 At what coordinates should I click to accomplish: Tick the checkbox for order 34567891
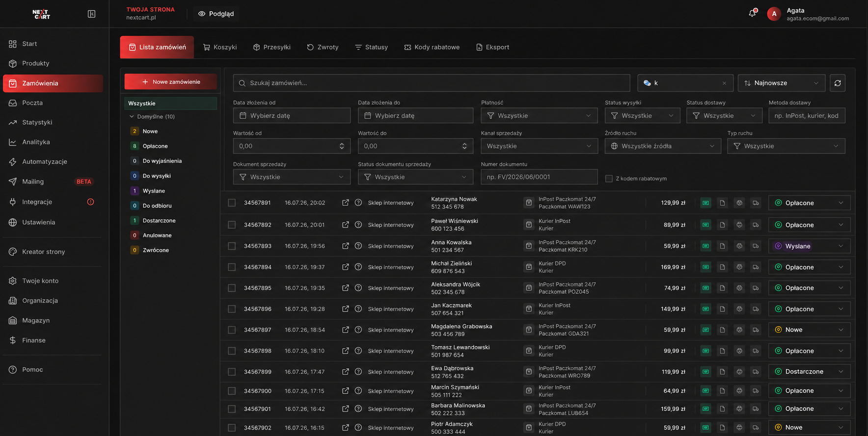click(232, 203)
